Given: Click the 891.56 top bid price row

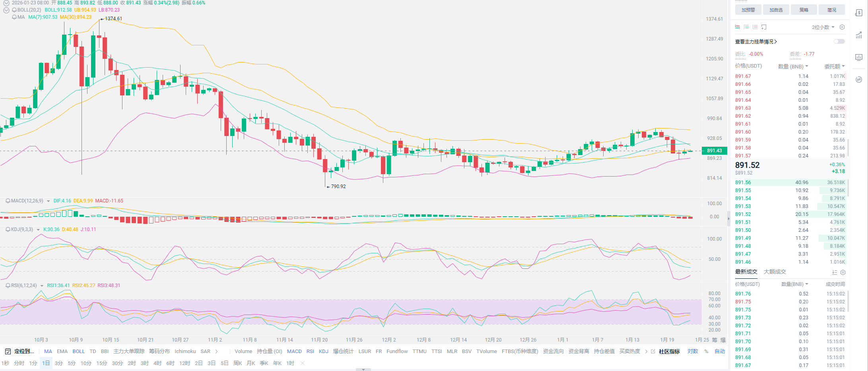Looking at the screenshot, I should (x=743, y=183).
